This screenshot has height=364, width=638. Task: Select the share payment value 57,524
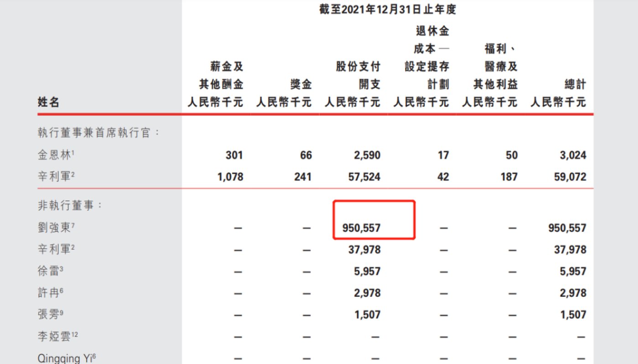click(364, 177)
